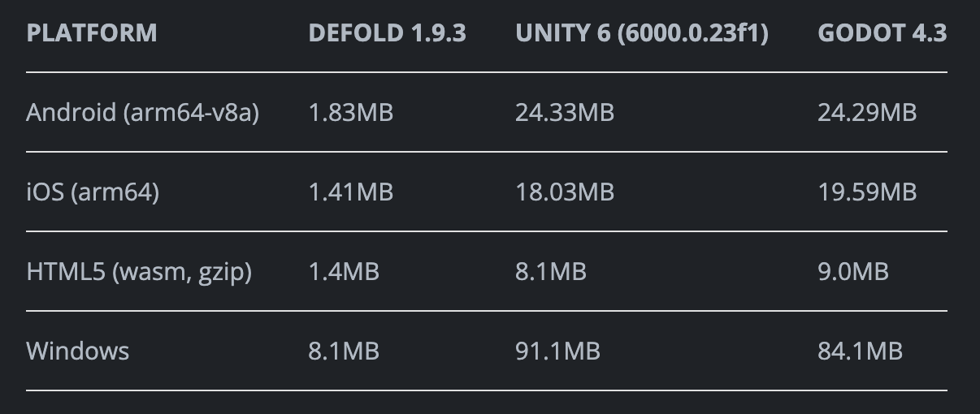Click the PLATFORM column header
980x414 pixels.
[x=92, y=33]
